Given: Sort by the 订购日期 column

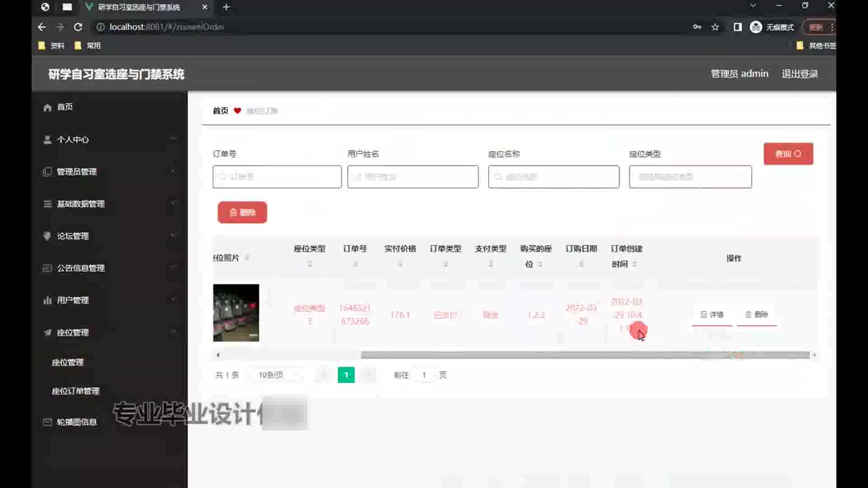Looking at the screenshot, I should pyautogui.click(x=581, y=264).
